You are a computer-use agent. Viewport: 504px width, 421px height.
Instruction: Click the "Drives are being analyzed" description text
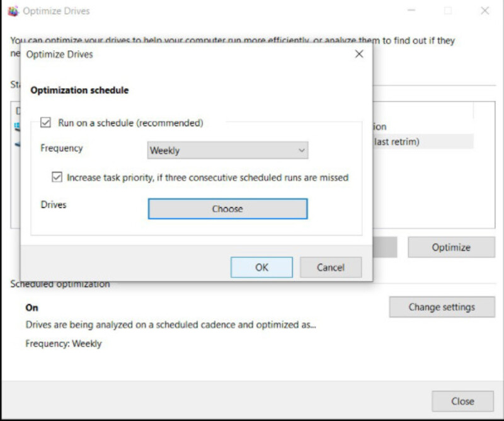point(171,325)
